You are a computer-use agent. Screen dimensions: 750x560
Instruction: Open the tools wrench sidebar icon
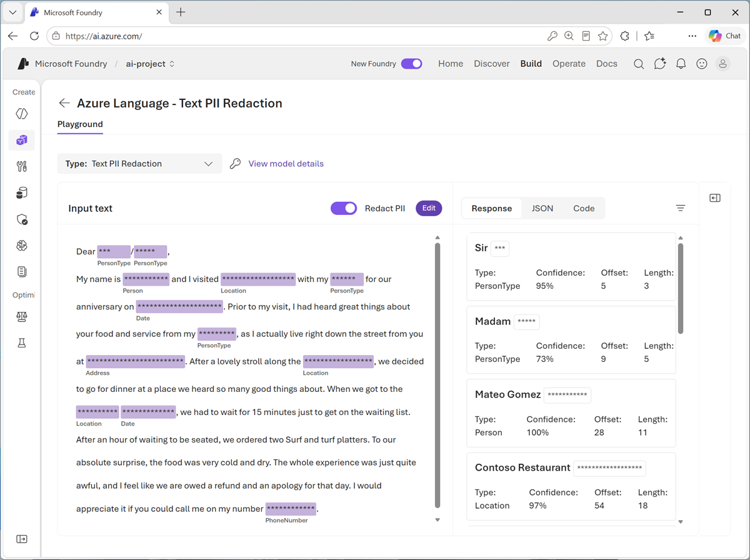point(22,166)
